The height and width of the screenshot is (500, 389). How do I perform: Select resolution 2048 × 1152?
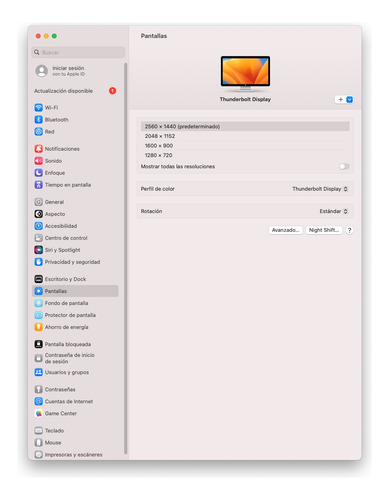[x=245, y=136]
